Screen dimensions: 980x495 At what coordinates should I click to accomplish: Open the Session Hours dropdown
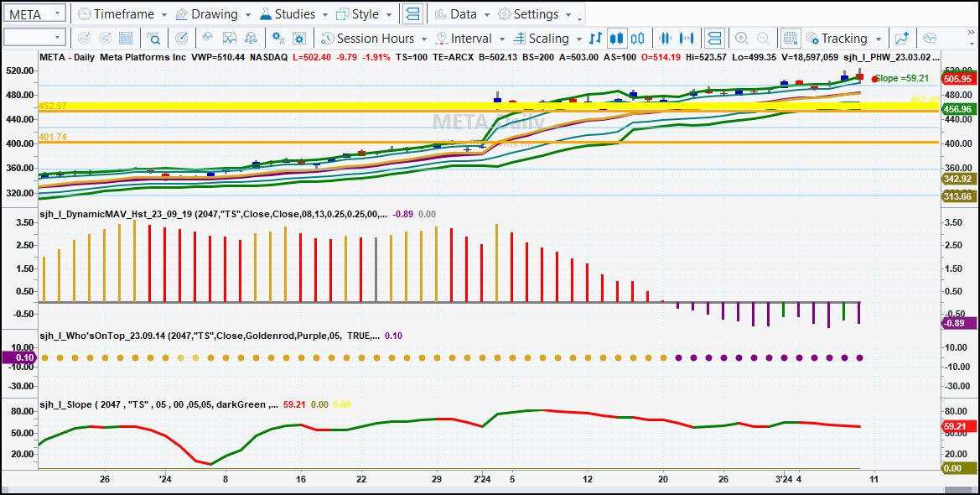pos(374,38)
